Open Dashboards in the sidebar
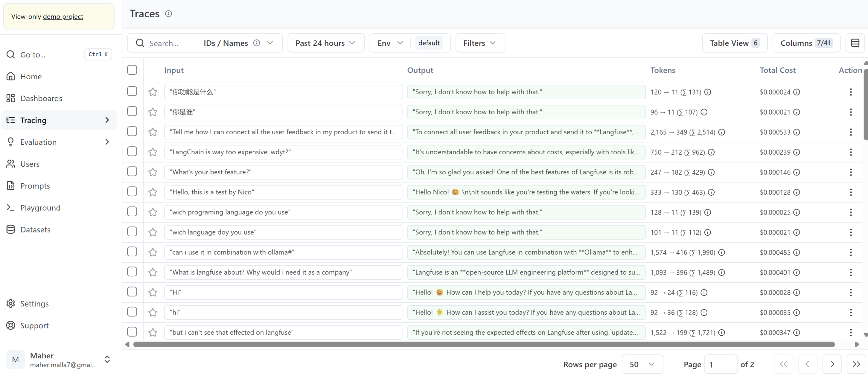Viewport: 868px width, 376px height. 41,98
